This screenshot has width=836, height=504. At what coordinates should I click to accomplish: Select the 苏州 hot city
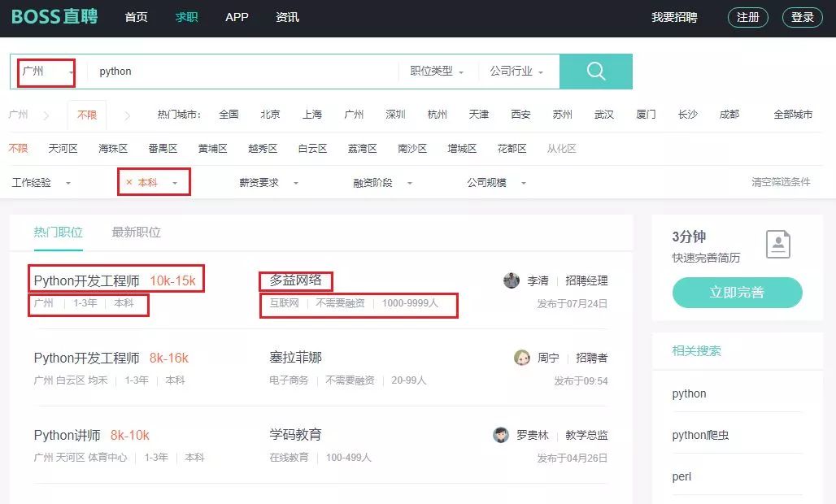click(562, 115)
